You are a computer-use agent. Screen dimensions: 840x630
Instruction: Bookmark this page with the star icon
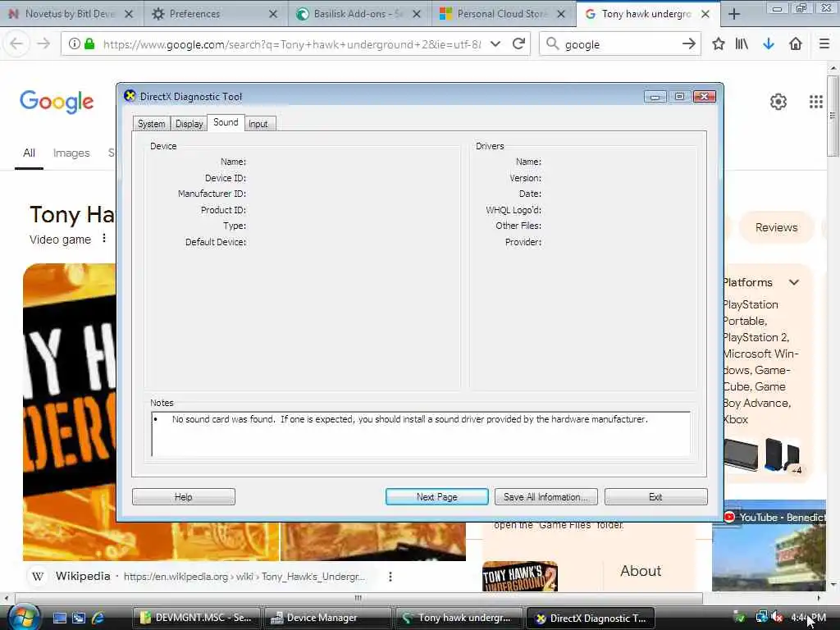pyautogui.click(x=719, y=44)
